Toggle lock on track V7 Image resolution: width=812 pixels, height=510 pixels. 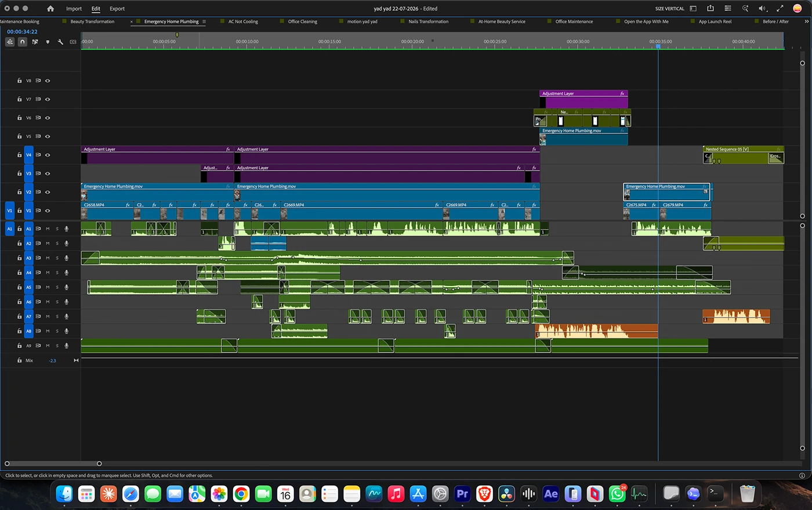tap(19, 99)
